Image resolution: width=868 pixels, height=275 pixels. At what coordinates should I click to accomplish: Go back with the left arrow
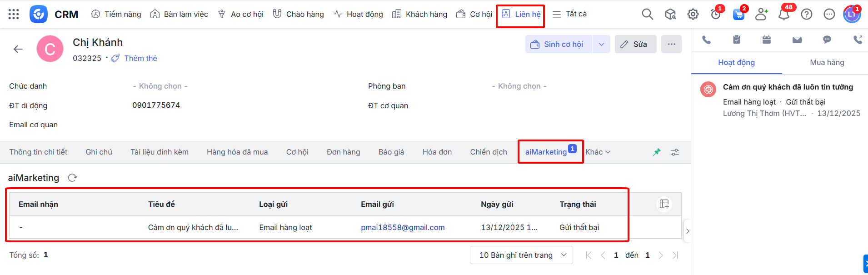coord(18,49)
